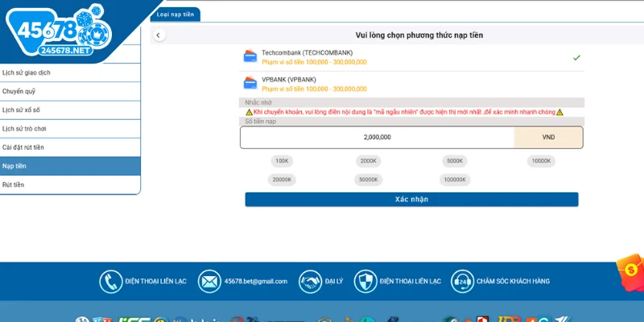
Task: Select VPBANK (VPBANK) payment method
Action: point(411,85)
